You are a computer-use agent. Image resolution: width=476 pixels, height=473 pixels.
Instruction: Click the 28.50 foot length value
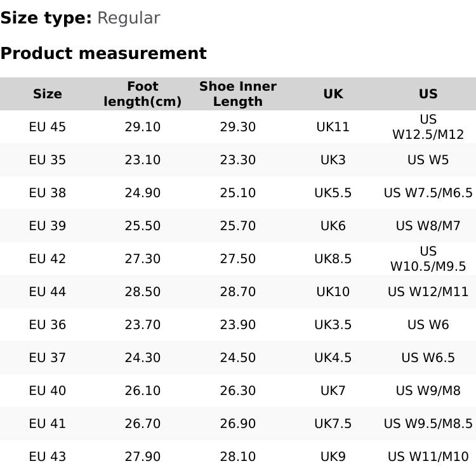tap(143, 292)
